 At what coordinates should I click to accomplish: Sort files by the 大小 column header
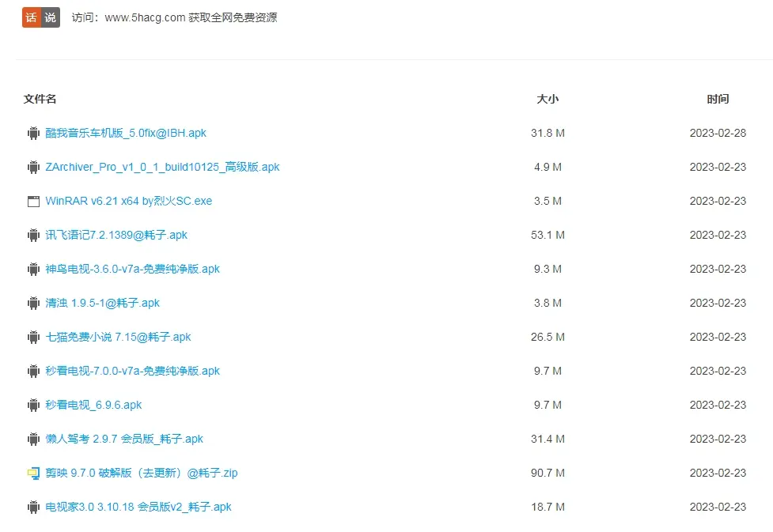click(x=546, y=99)
